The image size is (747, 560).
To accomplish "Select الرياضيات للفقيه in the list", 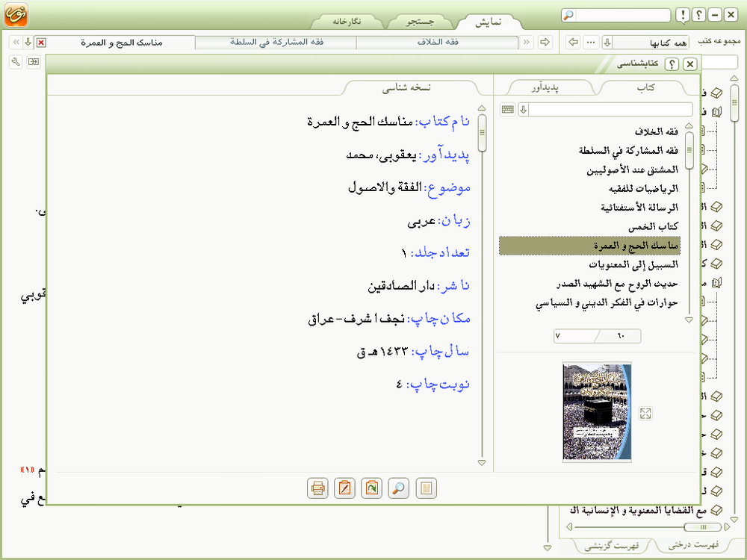I will [590, 189].
